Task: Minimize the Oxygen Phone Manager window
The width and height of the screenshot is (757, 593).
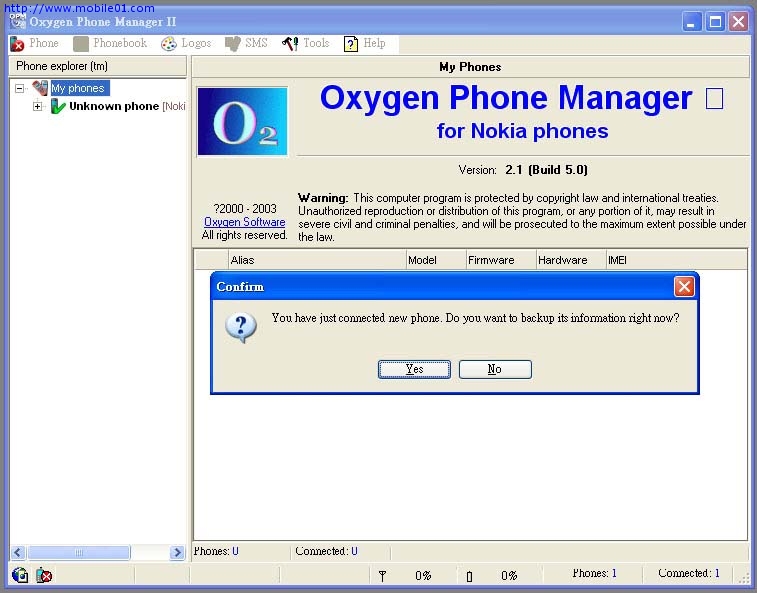Action: (691, 22)
